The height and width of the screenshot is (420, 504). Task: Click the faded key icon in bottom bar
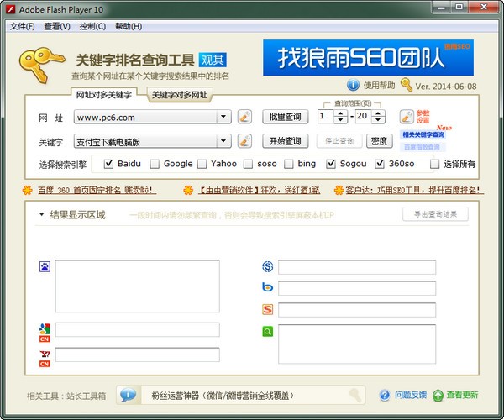tap(355, 396)
